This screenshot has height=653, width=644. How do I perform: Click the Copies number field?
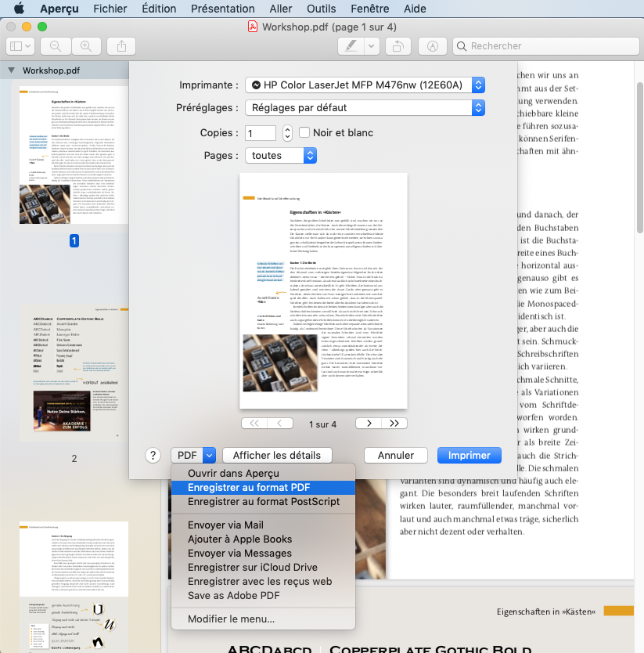tap(260, 133)
